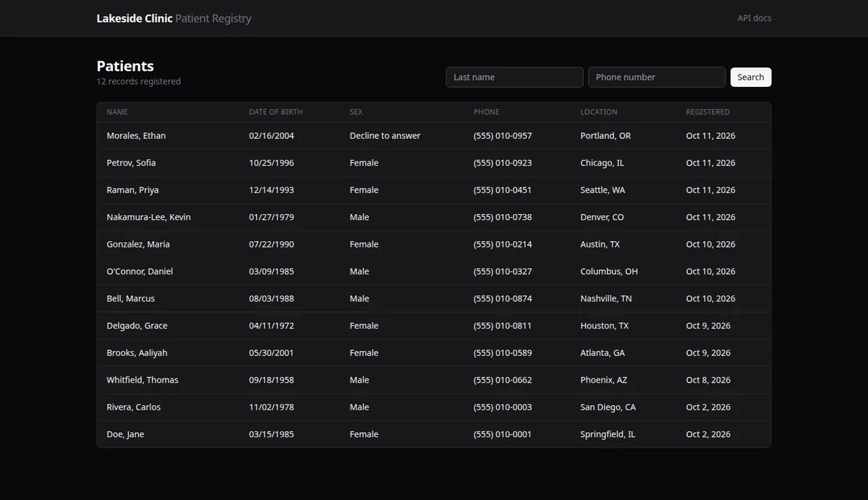The width and height of the screenshot is (868, 500).
Task: Click location Springfield, IL
Action: (608, 434)
